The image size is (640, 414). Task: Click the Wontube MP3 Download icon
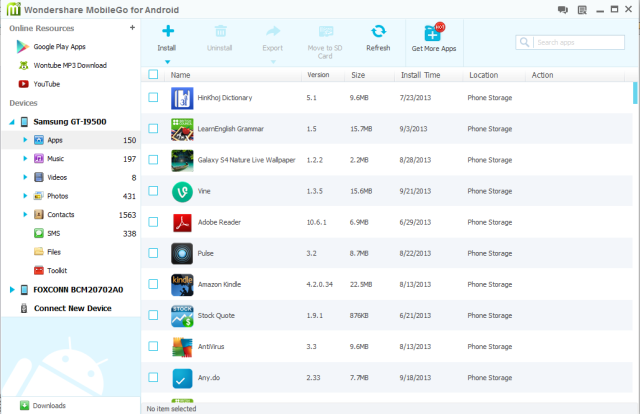(x=24, y=65)
